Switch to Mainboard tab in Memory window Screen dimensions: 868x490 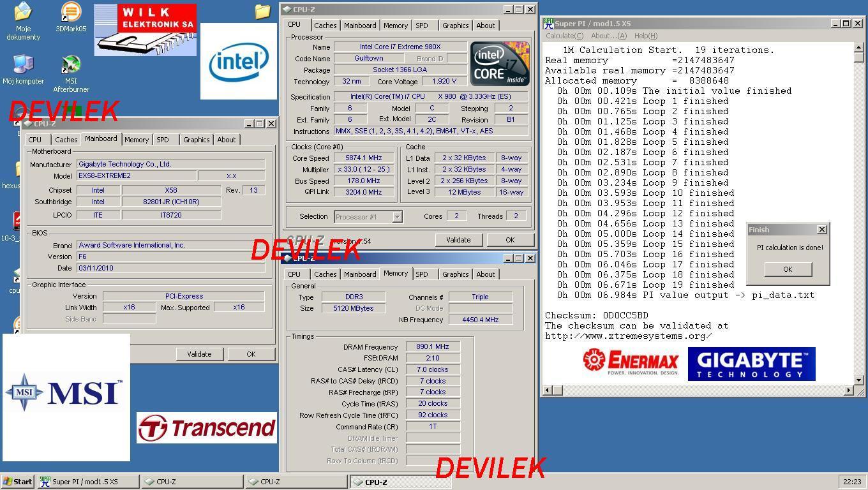pos(360,274)
